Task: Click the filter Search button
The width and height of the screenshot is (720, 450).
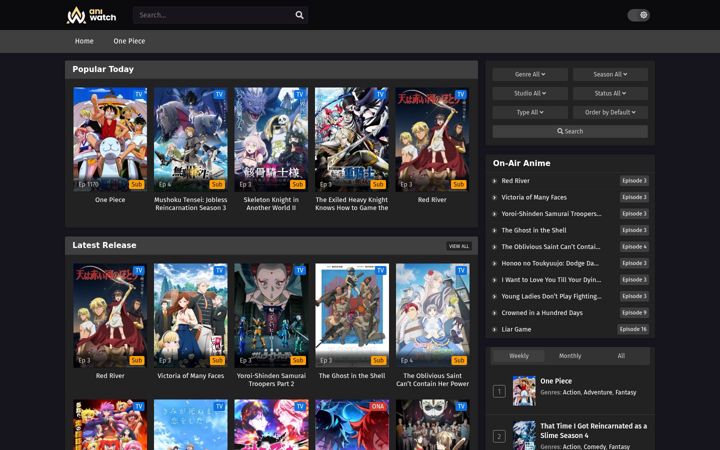Action: 570,131
